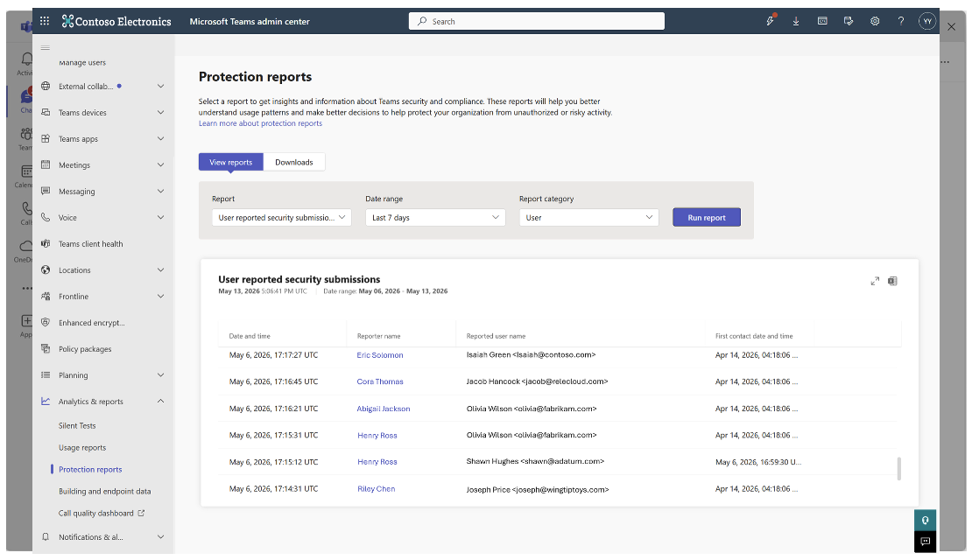The image size is (972, 560).
Task: Open the settings gear icon
Action: 875,21
